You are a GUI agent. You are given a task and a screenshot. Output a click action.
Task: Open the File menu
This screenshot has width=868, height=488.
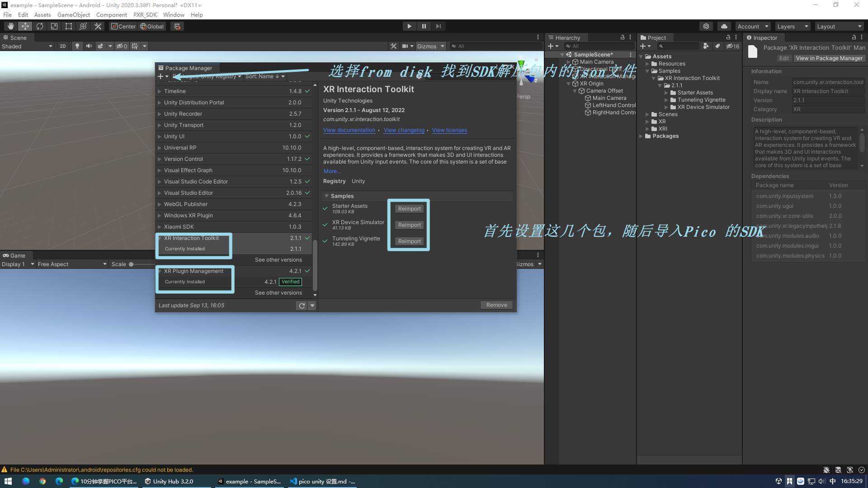click(8, 14)
